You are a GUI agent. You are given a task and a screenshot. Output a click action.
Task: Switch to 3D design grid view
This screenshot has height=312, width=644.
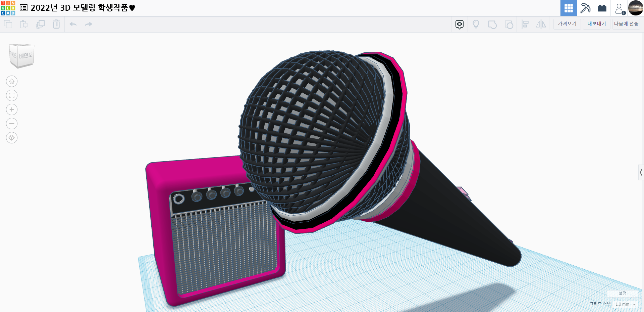tap(569, 8)
